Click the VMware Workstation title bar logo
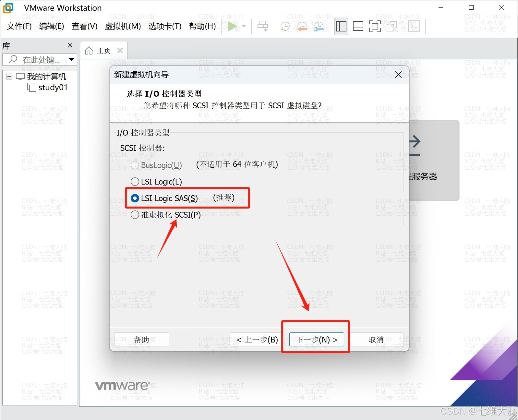This screenshot has height=420, width=518. click(x=8, y=8)
